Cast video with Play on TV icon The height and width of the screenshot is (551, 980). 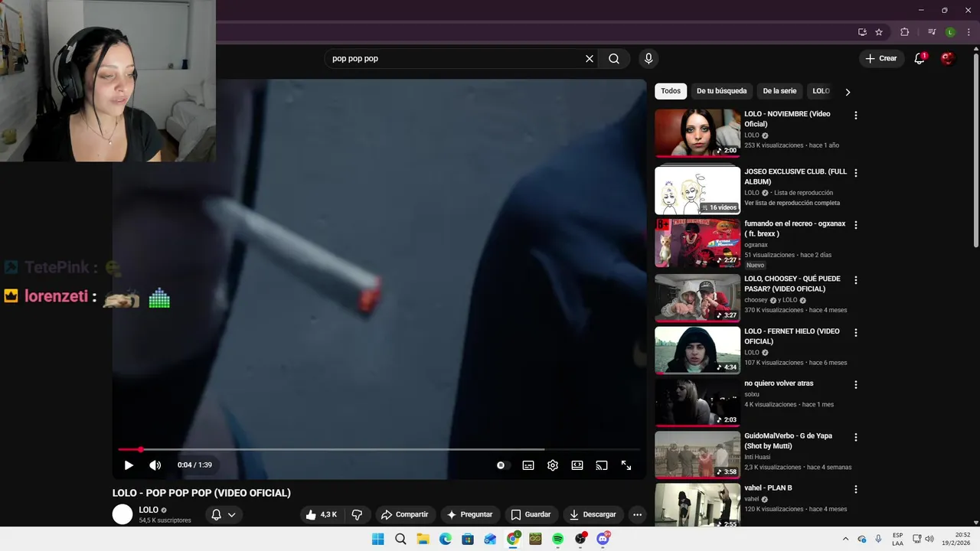click(x=602, y=465)
